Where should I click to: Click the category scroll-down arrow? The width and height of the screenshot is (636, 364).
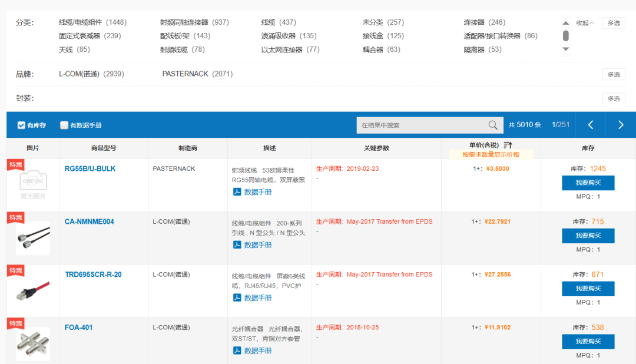565,49
